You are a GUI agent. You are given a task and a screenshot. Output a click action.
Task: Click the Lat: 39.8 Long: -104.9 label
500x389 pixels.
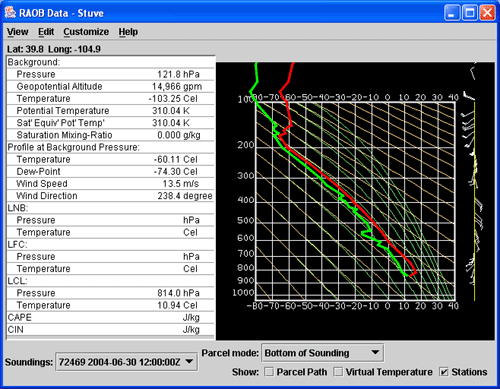click(x=54, y=49)
